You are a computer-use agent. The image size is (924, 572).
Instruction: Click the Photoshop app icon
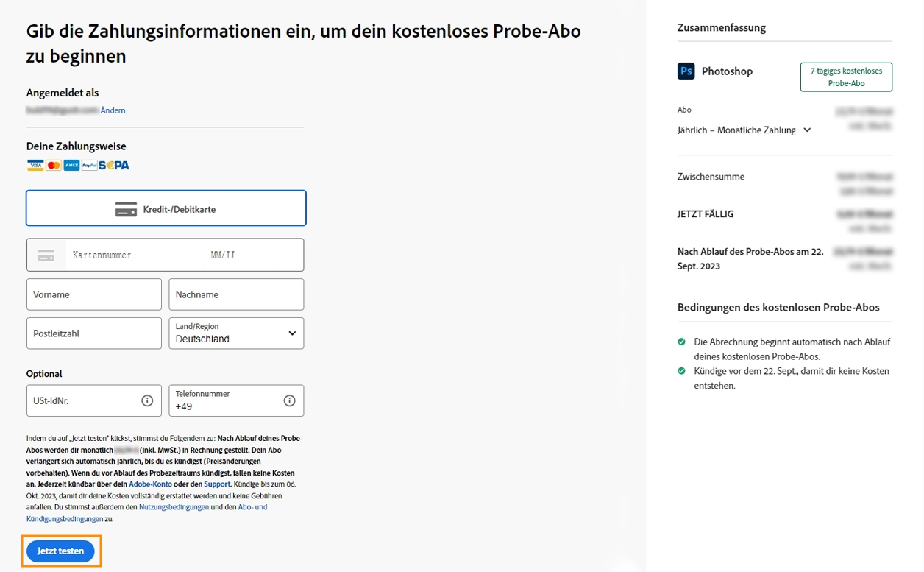686,71
